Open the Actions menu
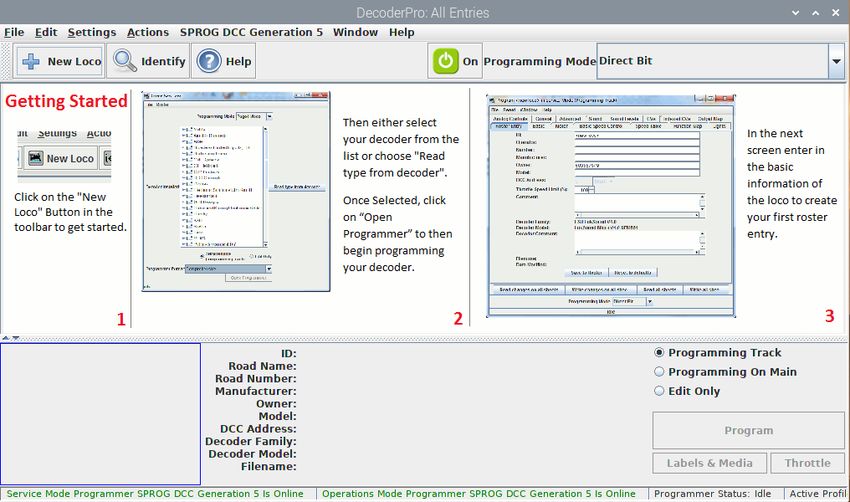The image size is (850, 502). point(148,33)
